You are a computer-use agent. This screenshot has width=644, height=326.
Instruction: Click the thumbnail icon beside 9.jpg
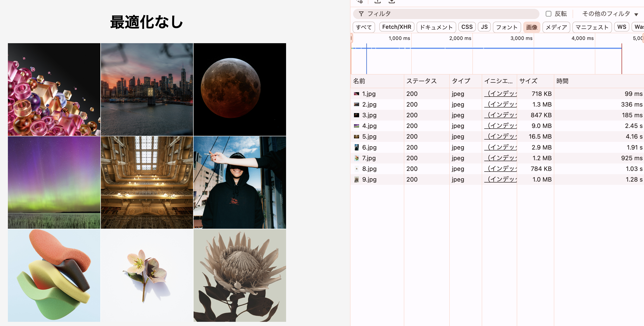tap(357, 179)
